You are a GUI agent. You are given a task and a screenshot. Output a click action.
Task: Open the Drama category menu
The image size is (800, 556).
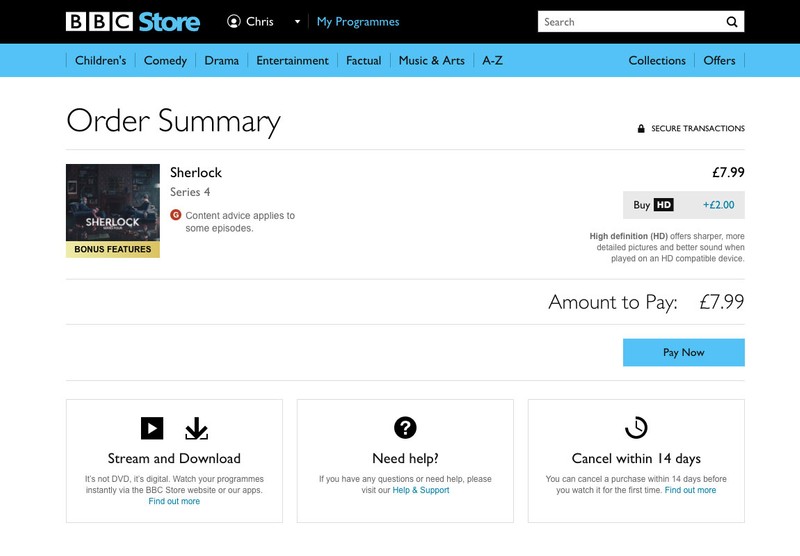coord(221,61)
